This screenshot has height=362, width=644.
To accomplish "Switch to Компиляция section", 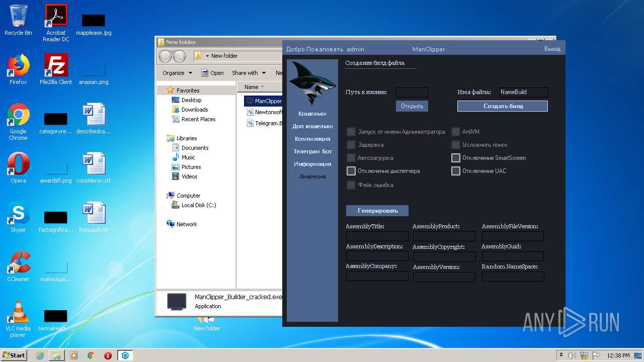I will click(312, 139).
